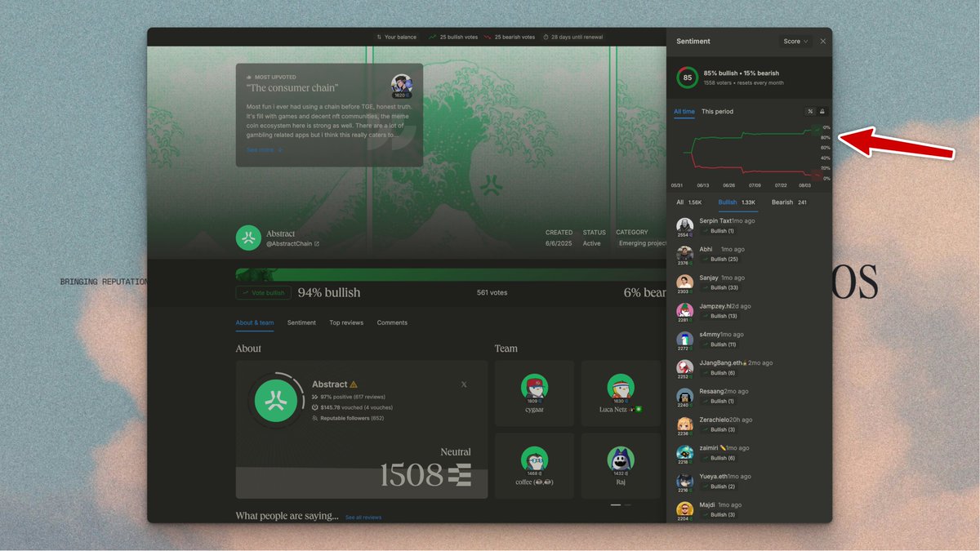This screenshot has width=980, height=551.
Task: Show All 1.56K voters list
Action: 688,202
